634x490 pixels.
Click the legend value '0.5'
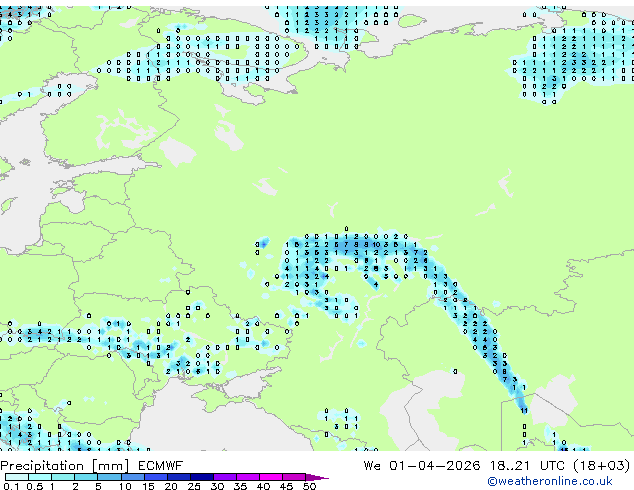point(35,486)
